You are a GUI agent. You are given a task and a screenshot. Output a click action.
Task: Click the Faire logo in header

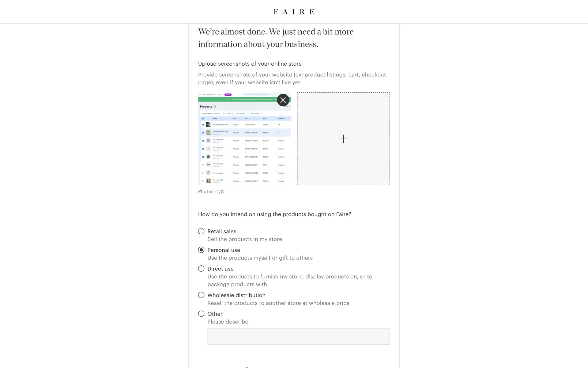pyautogui.click(x=294, y=12)
